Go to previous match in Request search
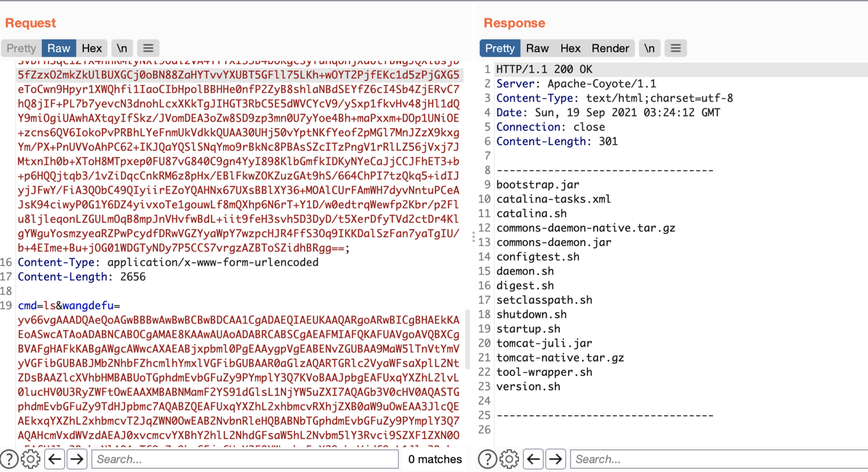The width and height of the screenshot is (868, 472). [x=55, y=459]
